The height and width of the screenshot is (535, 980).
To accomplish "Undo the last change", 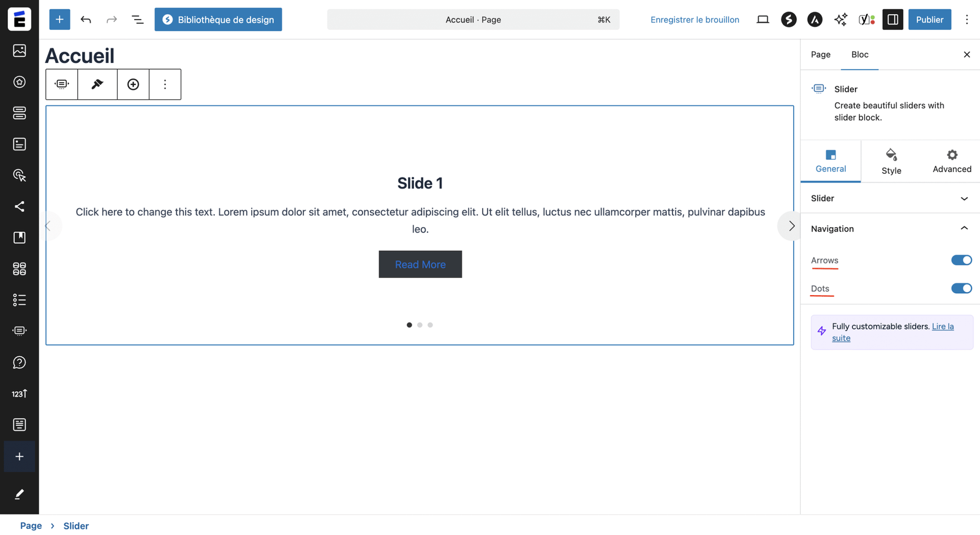I will point(86,20).
